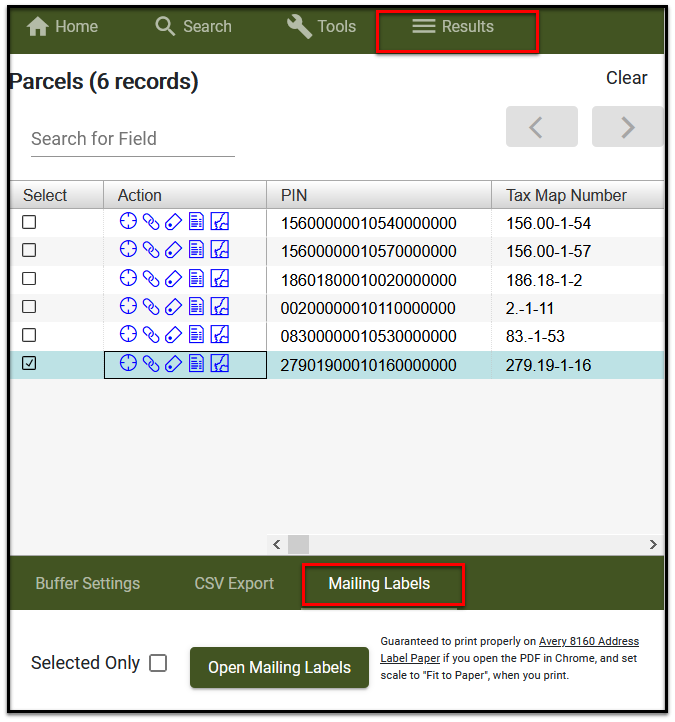Screen dimensions: 675x722
Task: Click the right arrow of the horizontal scrollbar
Action: [652, 545]
